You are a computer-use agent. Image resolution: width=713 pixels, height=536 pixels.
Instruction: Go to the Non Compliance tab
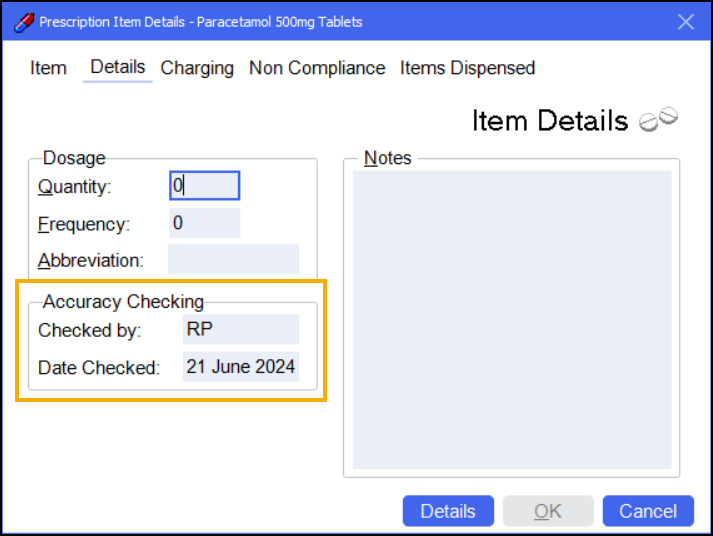click(316, 68)
